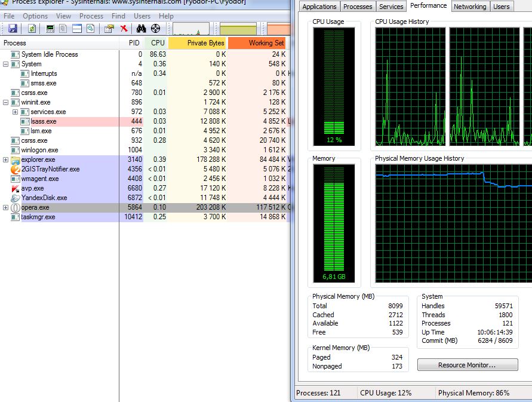
Task: Open the process Properties toolbar icon
Action: click(x=109, y=29)
